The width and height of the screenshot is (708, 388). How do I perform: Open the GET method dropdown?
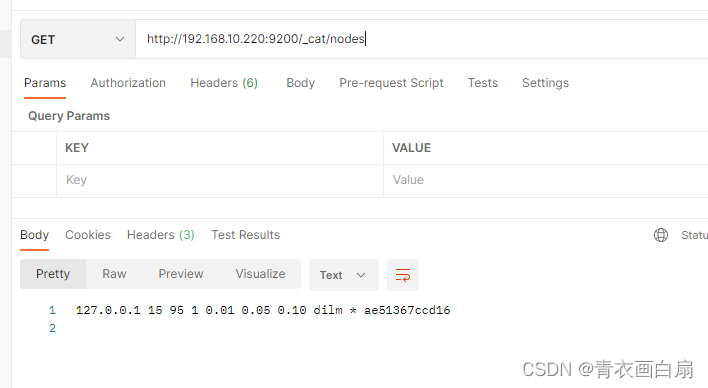78,39
